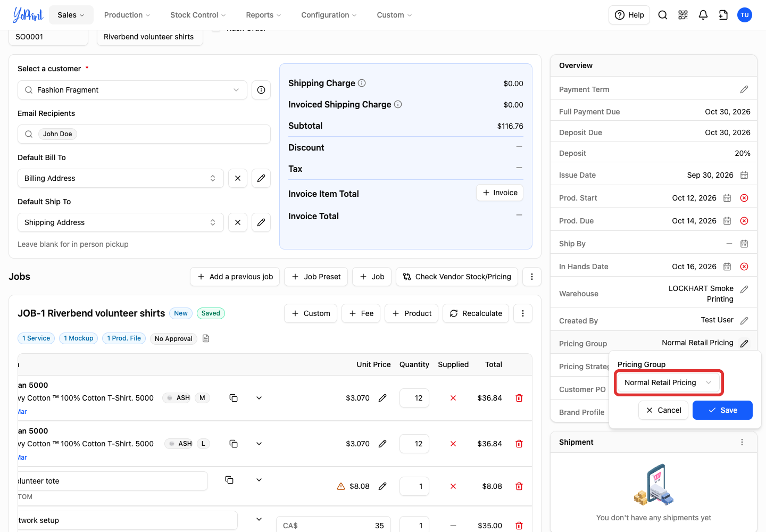Image resolution: width=766 pixels, height=532 pixels.
Task: Save the Pricing Group change
Action: click(x=722, y=410)
